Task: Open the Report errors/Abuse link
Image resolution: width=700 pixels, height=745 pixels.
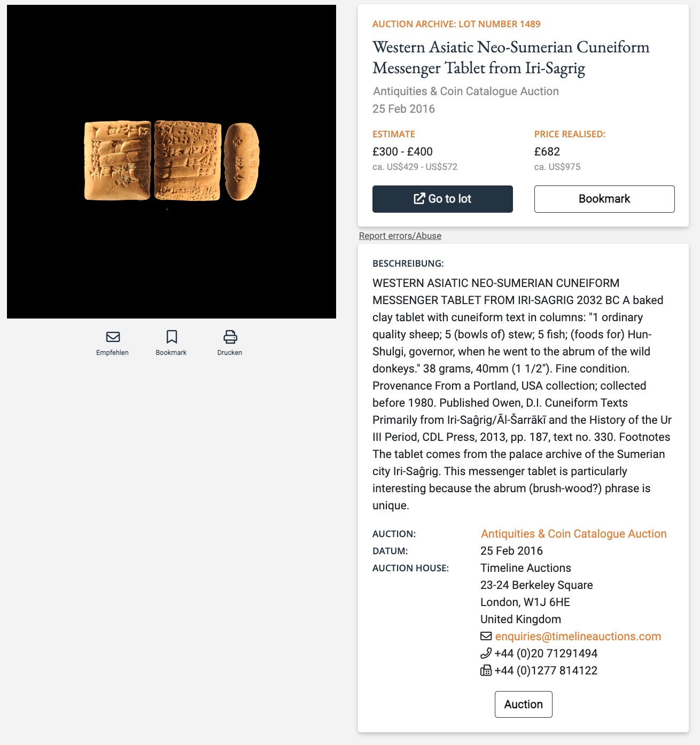Action: [400, 236]
